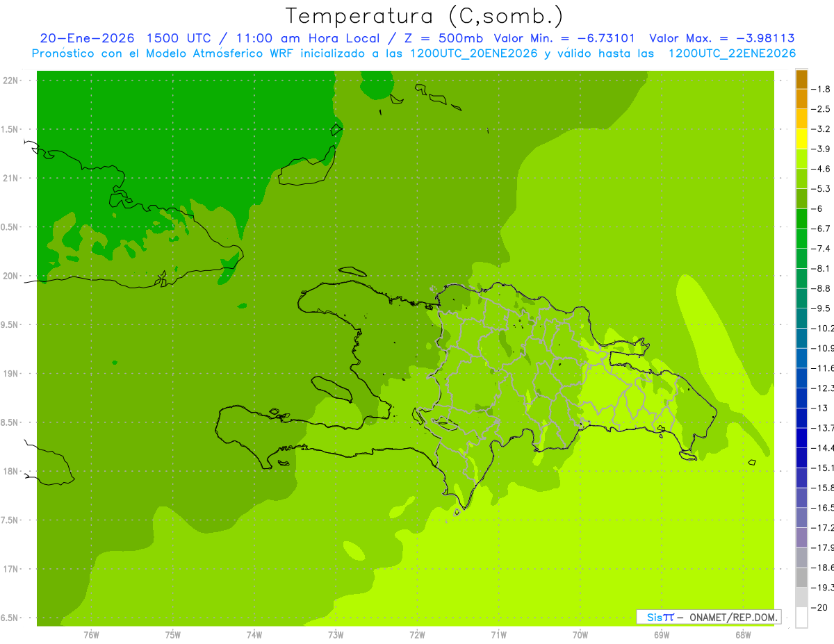Click the "19N" latitude label
The image size is (834, 644).
point(11,374)
